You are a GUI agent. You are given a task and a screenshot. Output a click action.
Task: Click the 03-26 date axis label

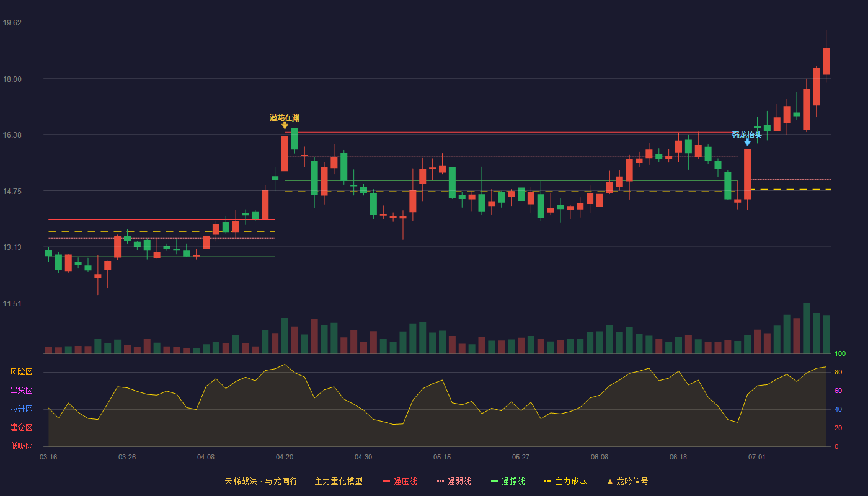click(x=127, y=457)
